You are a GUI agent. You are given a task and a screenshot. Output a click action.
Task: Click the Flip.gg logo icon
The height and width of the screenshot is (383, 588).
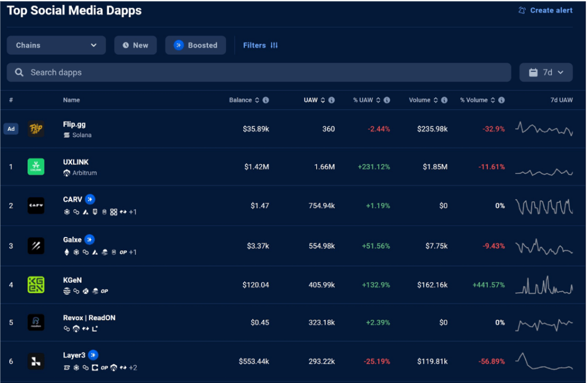click(x=36, y=129)
